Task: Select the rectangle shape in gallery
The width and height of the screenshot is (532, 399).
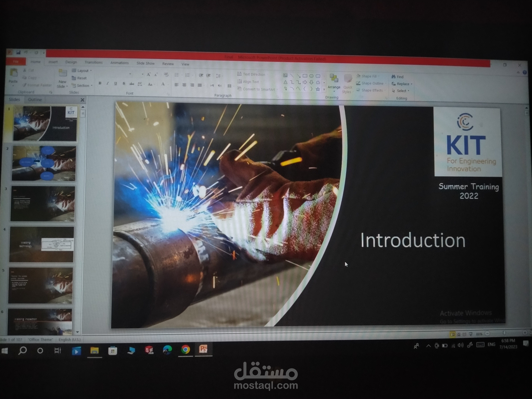Action: (x=305, y=76)
